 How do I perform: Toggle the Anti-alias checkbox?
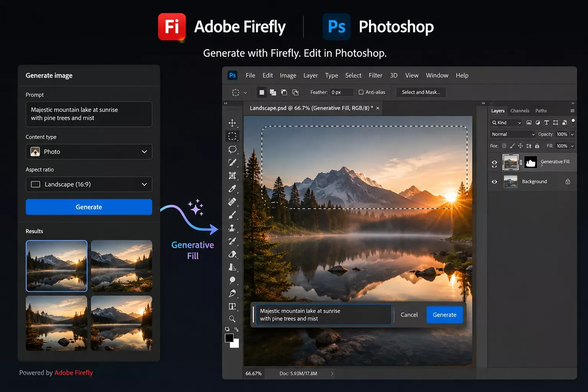361,92
